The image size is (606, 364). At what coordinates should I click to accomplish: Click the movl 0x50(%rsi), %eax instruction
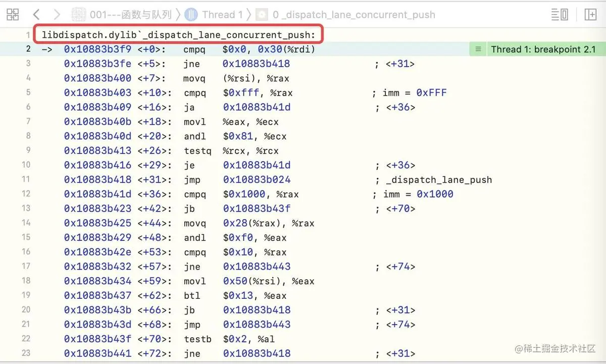pos(248,281)
